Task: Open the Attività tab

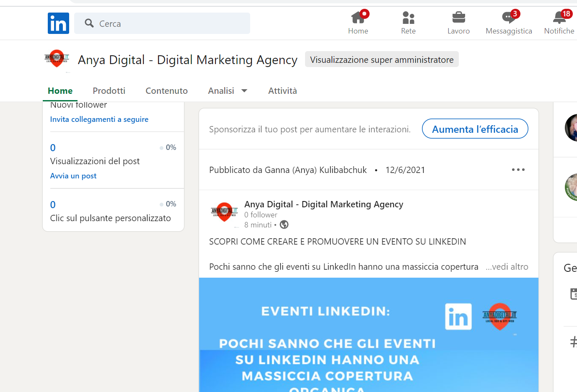Action: coord(282,91)
